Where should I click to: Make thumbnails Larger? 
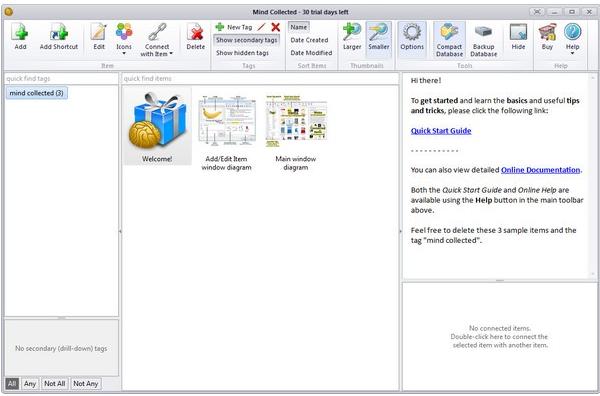[352, 37]
